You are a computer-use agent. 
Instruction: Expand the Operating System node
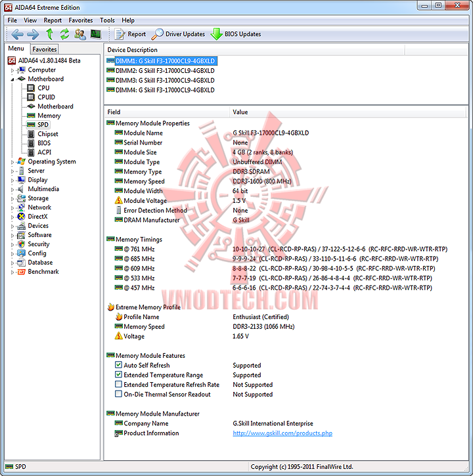point(12,162)
